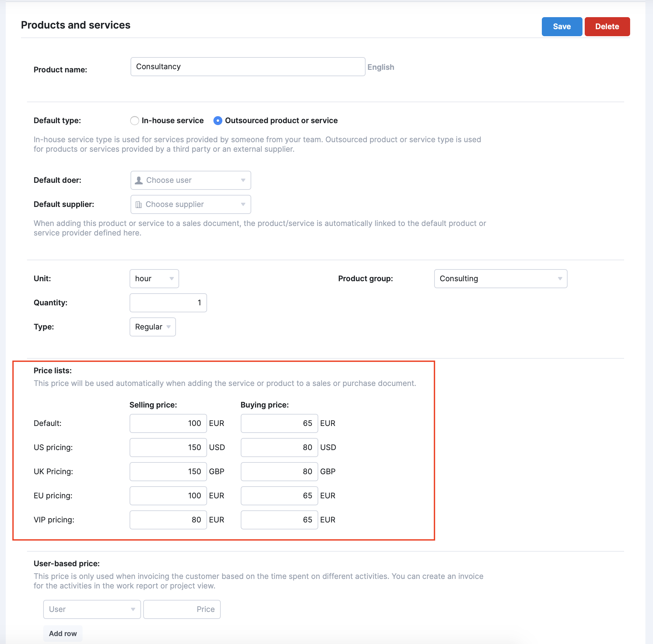Click the Selling price: column header
Image resolution: width=653 pixels, height=644 pixels.
[x=153, y=405]
